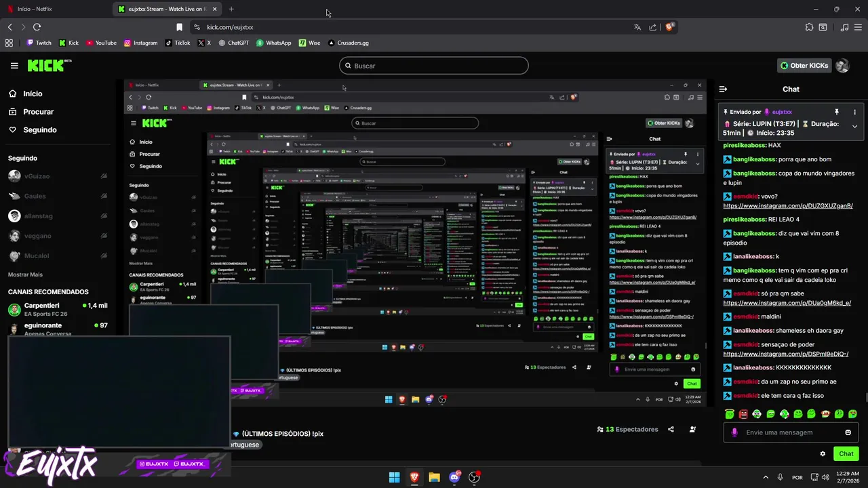
Task: Open the Kick sidebar hamburger menu
Action: click(x=14, y=66)
